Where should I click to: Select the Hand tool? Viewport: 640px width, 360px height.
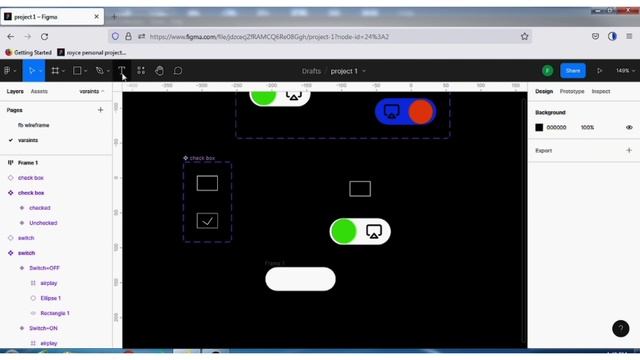coord(159,71)
